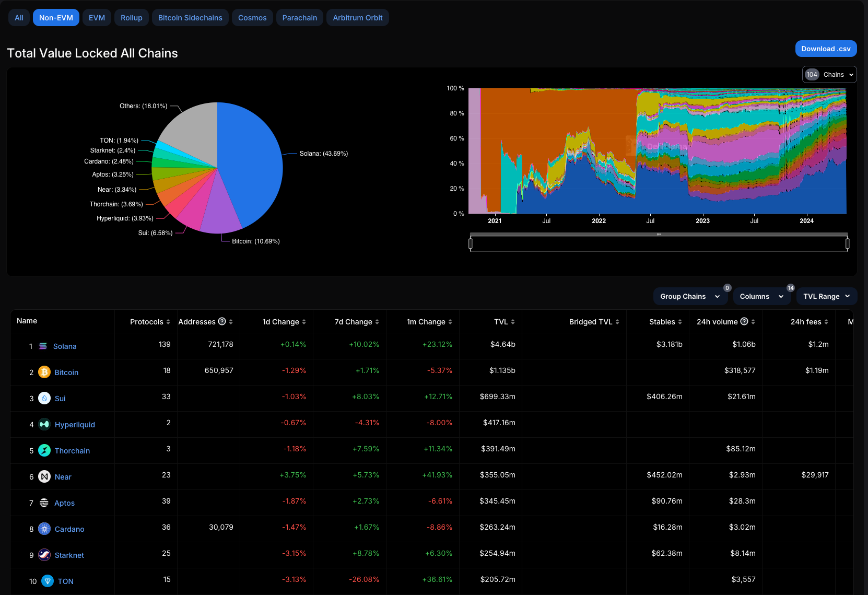
Task: Open the 104 Chains selector dropdown
Action: pos(829,74)
